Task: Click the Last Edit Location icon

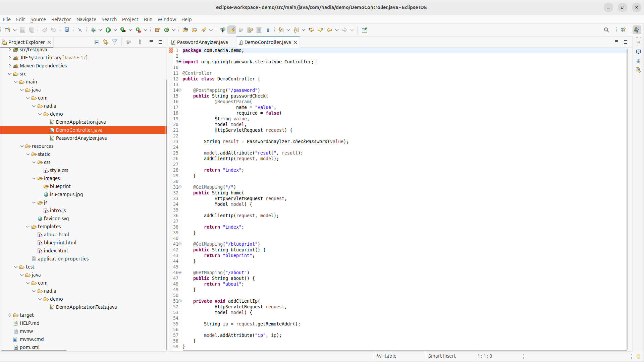Action: pyautogui.click(x=311, y=30)
